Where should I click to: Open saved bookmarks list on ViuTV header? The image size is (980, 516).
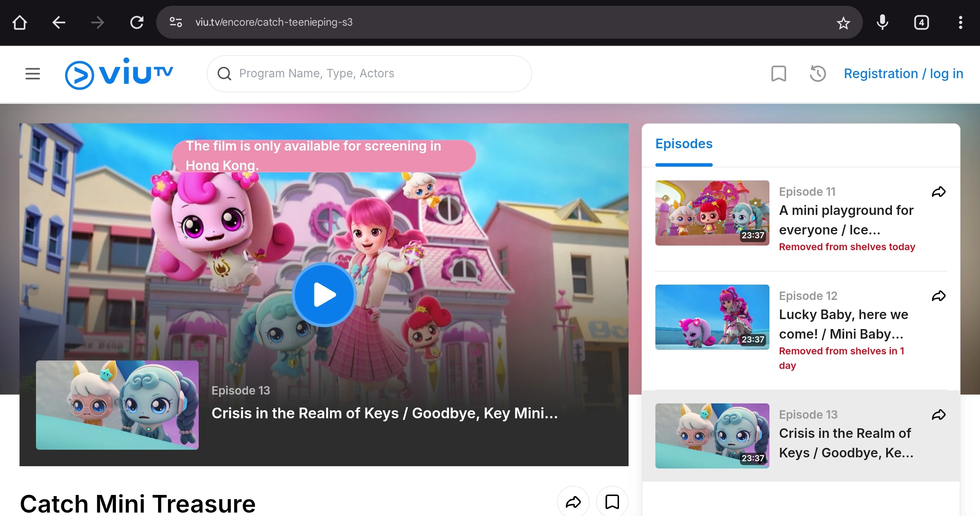coord(779,74)
